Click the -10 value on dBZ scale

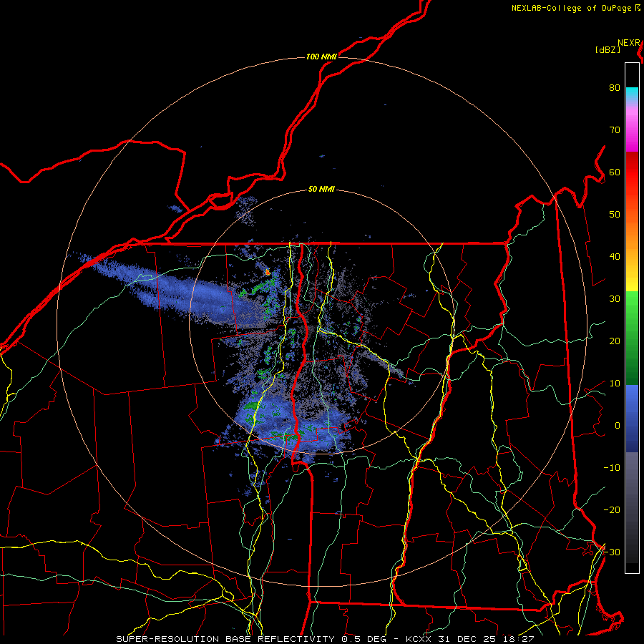612,468
